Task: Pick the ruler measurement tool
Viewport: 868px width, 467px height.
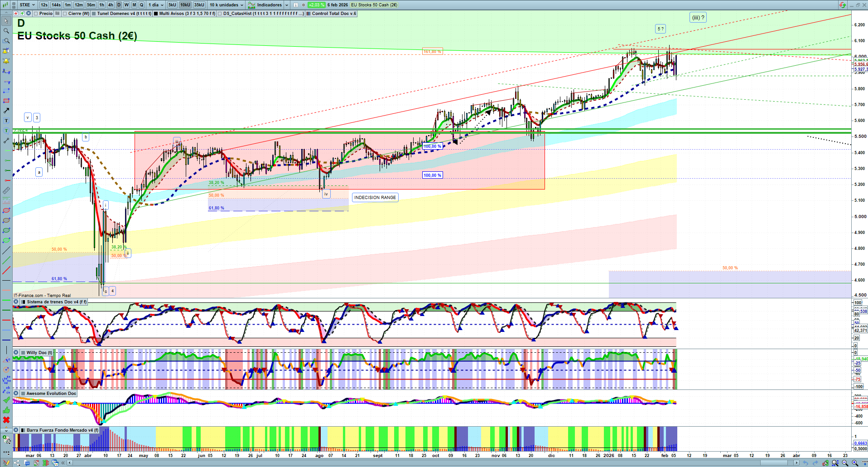Action: (6, 190)
